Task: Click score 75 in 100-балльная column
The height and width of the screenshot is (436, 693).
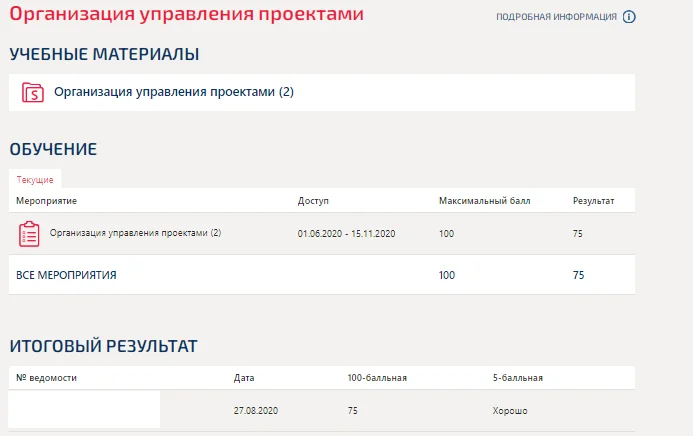Action: pyautogui.click(x=352, y=411)
